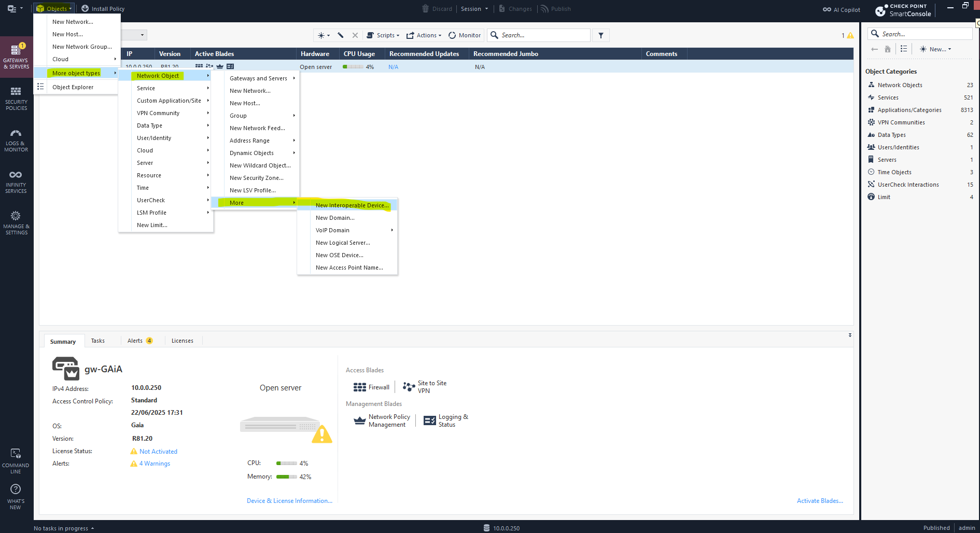Click the 4 Warnings link

pyautogui.click(x=155, y=464)
